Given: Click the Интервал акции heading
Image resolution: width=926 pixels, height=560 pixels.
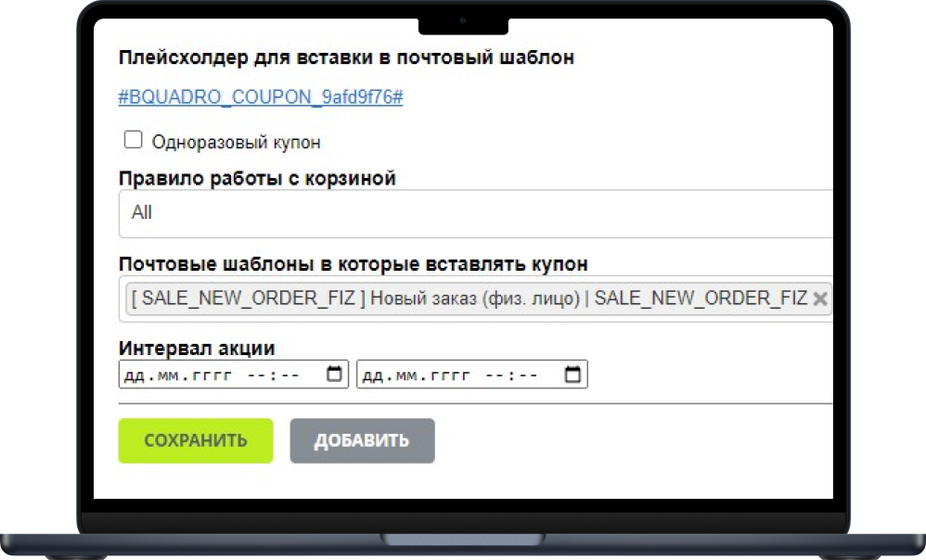Looking at the screenshot, I should [x=195, y=348].
